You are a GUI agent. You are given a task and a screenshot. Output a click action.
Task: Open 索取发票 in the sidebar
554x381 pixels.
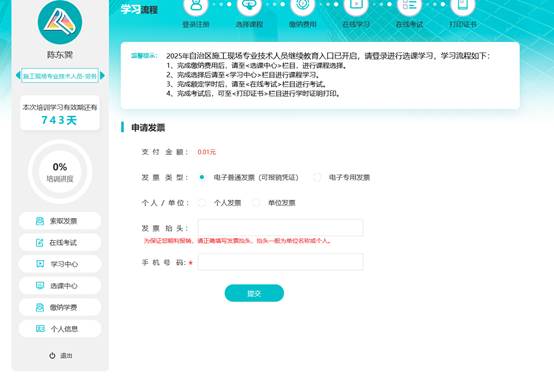pyautogui.click(x=60, y=221)
